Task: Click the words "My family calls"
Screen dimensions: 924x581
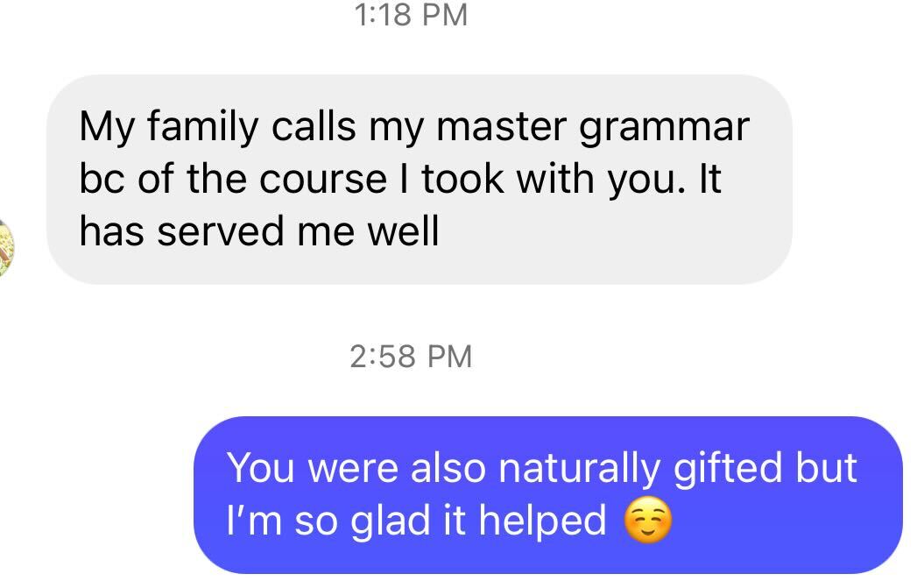Action: (x=217, y=128)
